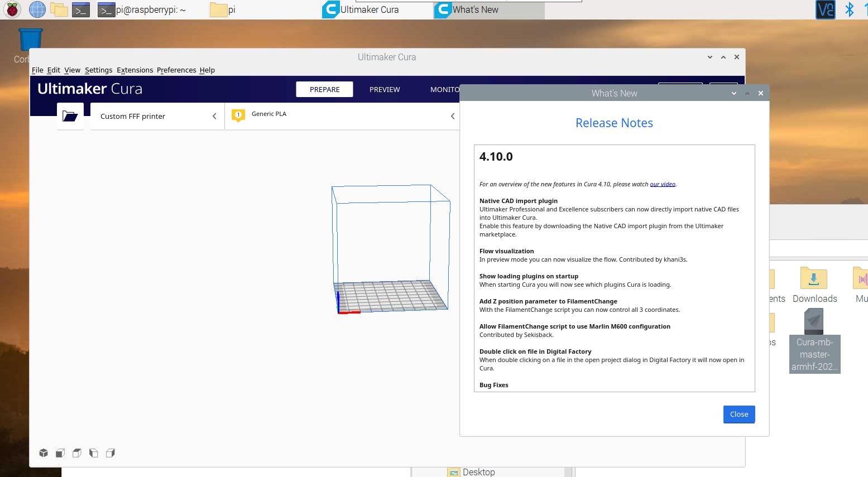The height and width of the screenshot is (477, 868).
Task: Open the Preferences menu in Cura
Action: point(176,70)
